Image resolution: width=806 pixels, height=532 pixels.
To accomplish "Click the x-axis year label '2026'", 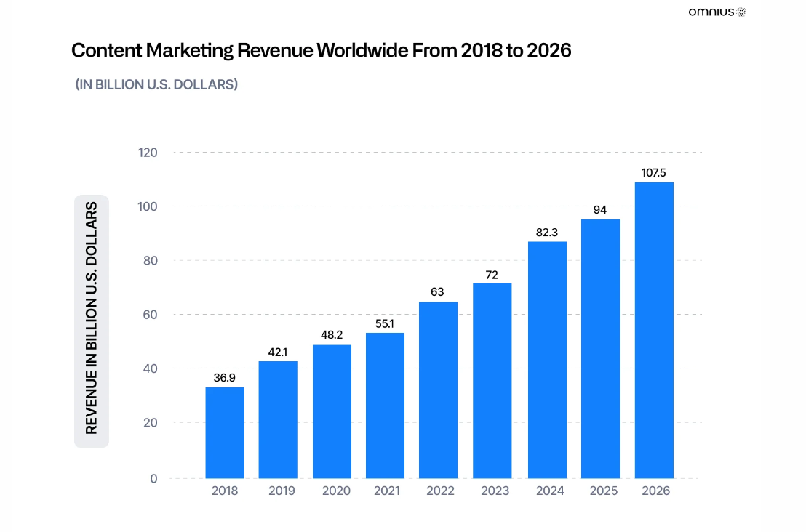I will 656,491.
